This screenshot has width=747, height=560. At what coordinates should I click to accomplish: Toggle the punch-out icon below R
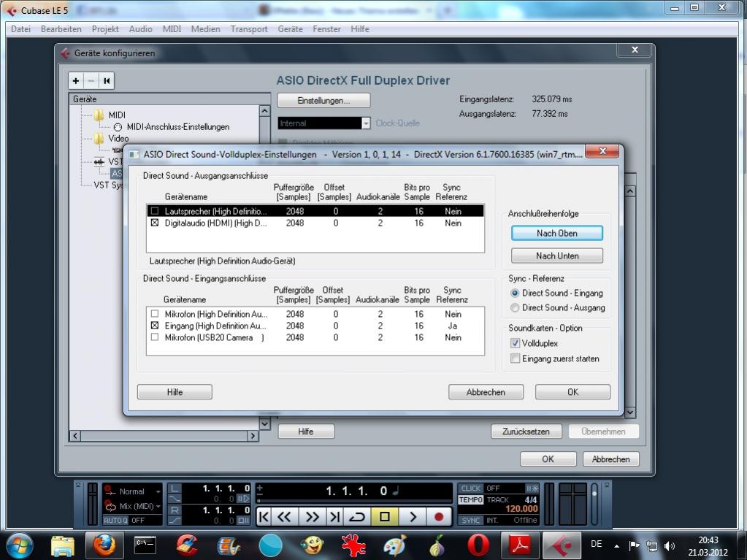[x=175, y=521]
